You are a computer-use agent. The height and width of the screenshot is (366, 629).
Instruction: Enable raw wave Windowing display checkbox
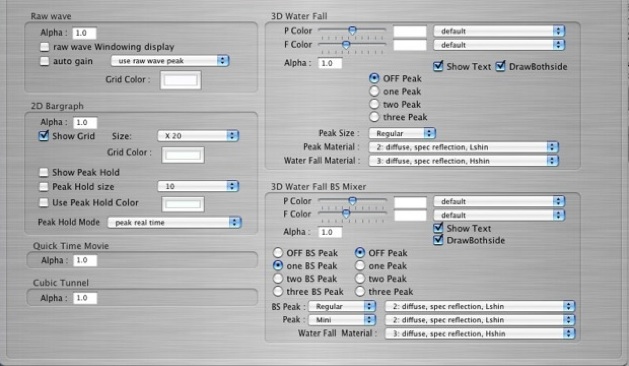click(x=45, y=47)
